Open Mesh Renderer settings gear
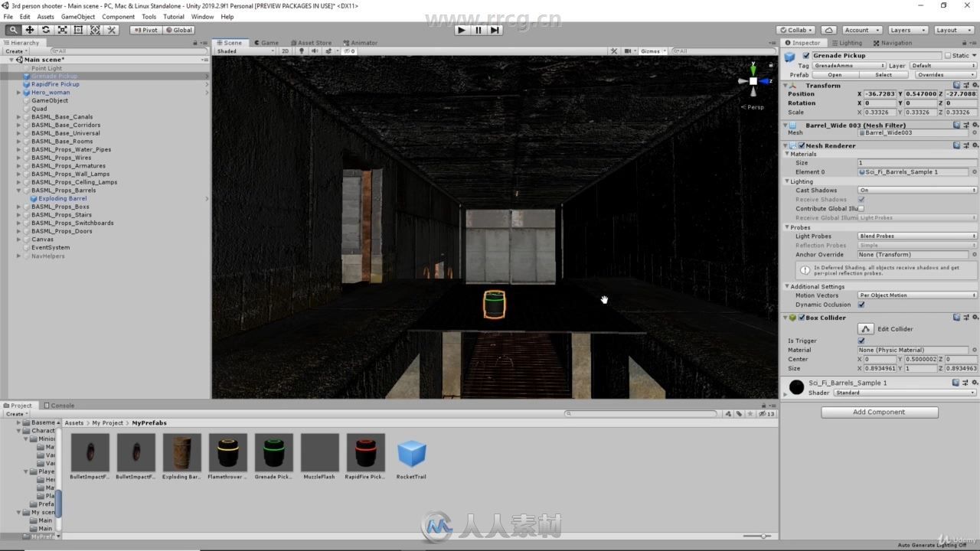The height and width of the screenshot is (551, 980). (x=974, y=145)
